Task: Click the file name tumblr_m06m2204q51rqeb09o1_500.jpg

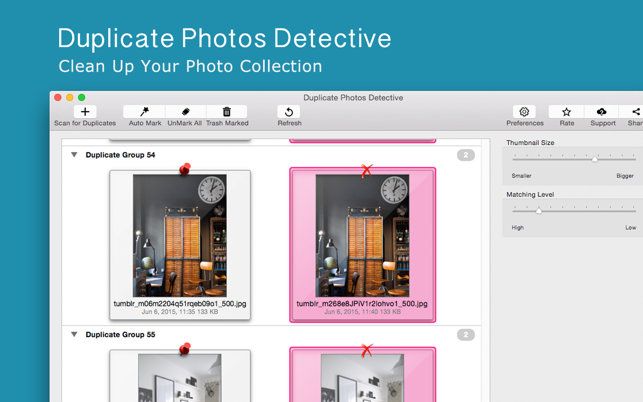Action: click(x=180, y=304)
